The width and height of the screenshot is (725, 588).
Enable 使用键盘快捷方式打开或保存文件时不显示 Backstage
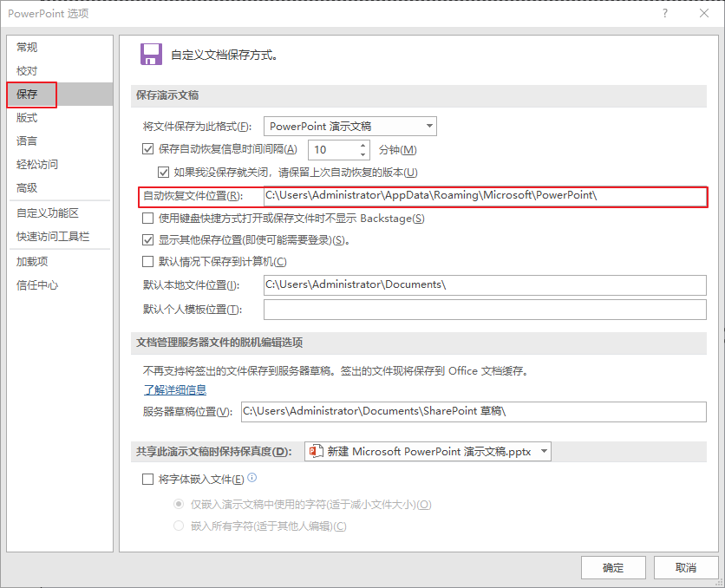148,218
